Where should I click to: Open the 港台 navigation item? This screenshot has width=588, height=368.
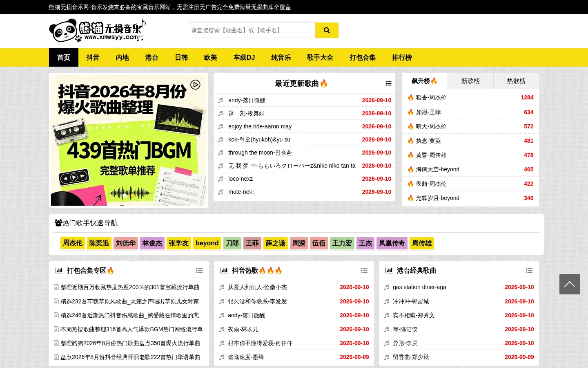pyautogui.click(x=152, y=57)
